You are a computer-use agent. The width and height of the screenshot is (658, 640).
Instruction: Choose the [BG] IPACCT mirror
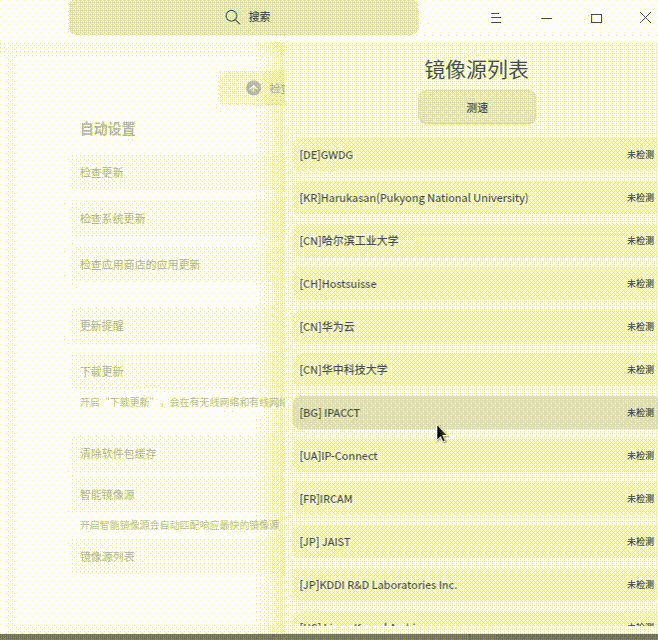pyautogui.click(x=475, y=413)
